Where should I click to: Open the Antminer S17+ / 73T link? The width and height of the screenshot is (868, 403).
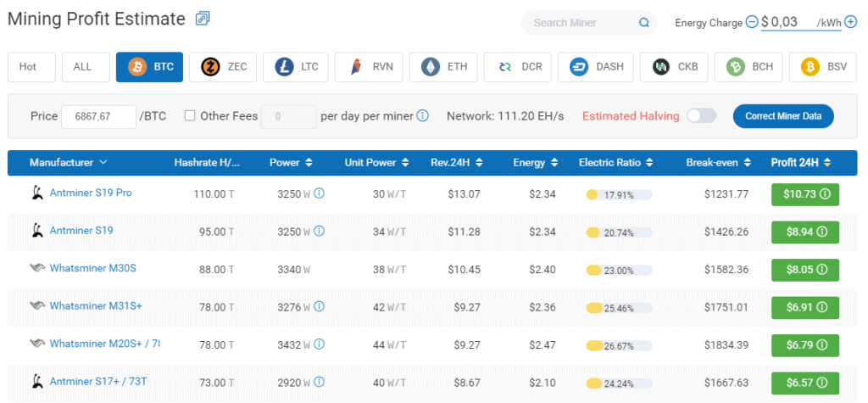coord(98,382)
